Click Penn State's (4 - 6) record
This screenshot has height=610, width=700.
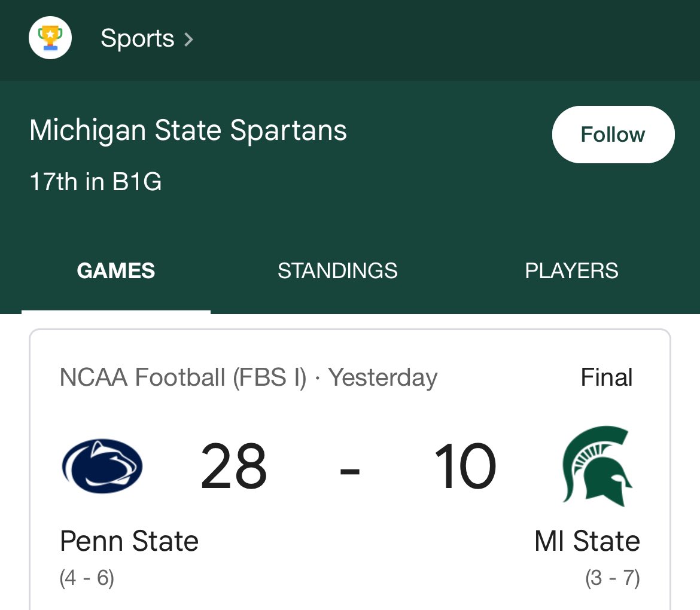[x=87, y=578]
